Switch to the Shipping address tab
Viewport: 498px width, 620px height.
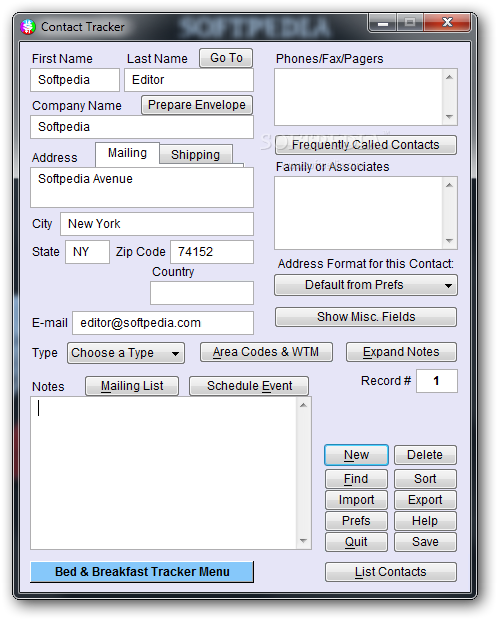(x=195, y=155)
